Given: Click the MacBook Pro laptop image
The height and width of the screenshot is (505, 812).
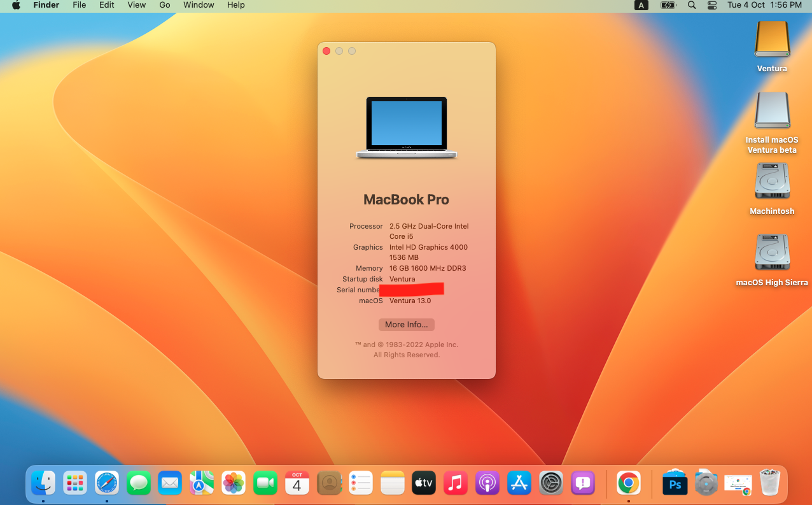Looking at the screenshot, I should 407,127.
